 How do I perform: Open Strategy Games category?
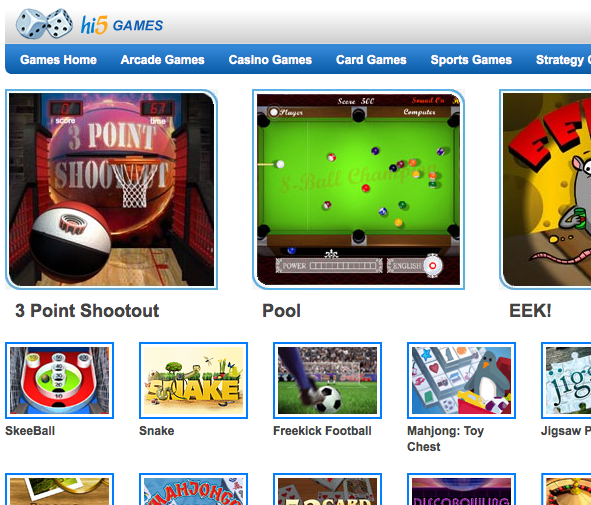click(563, 60)
